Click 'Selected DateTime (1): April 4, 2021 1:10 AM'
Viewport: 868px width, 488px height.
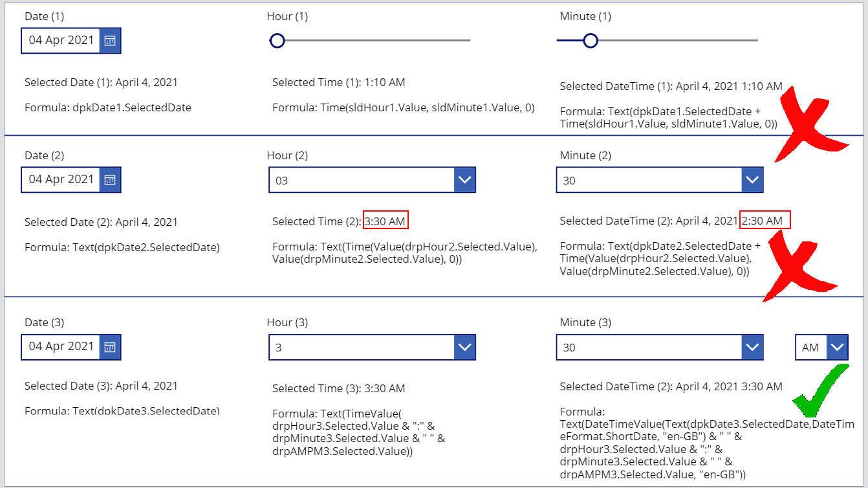pyautogui.click(x=671, y=86)
